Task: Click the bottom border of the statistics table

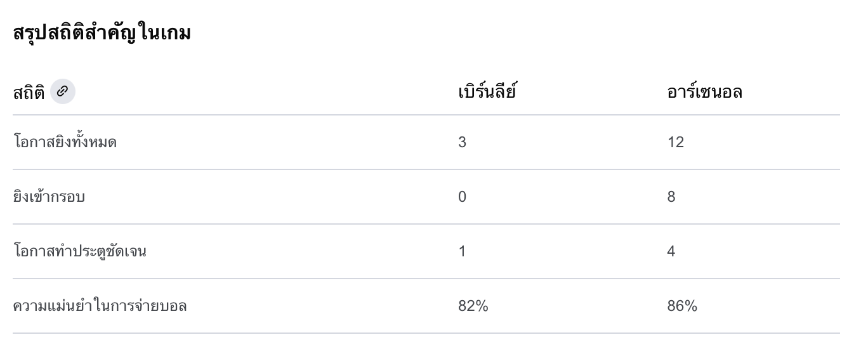Action: (426, 333)
